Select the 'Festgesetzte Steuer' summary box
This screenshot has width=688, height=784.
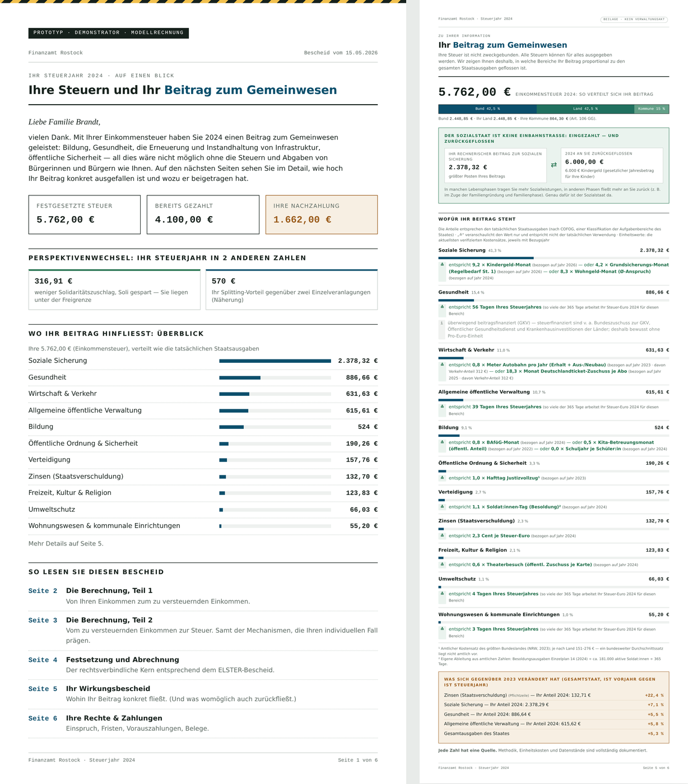(85, 214)
